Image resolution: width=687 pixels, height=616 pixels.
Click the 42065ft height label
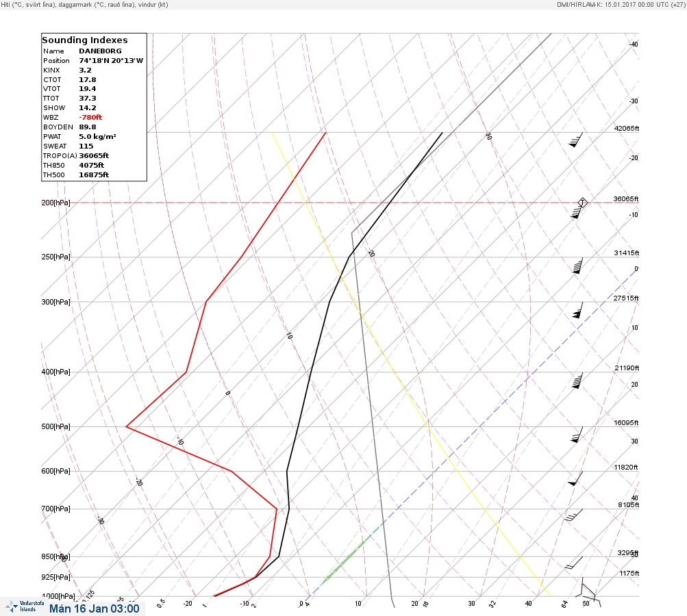627,128
